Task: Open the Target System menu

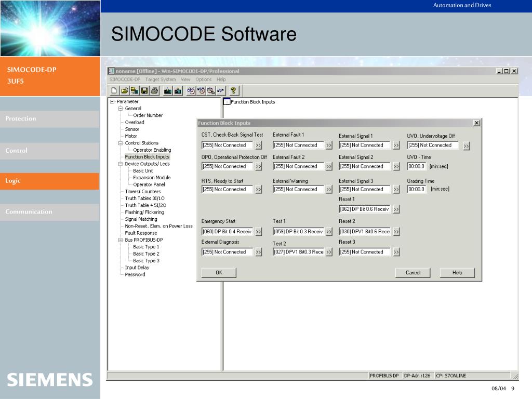Action: point(161,79)
